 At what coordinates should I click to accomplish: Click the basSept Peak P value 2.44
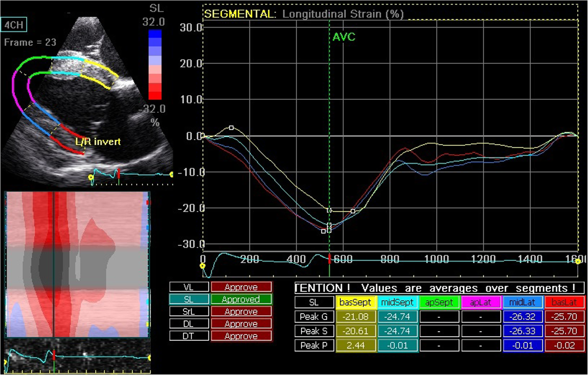tap(356, 345)
